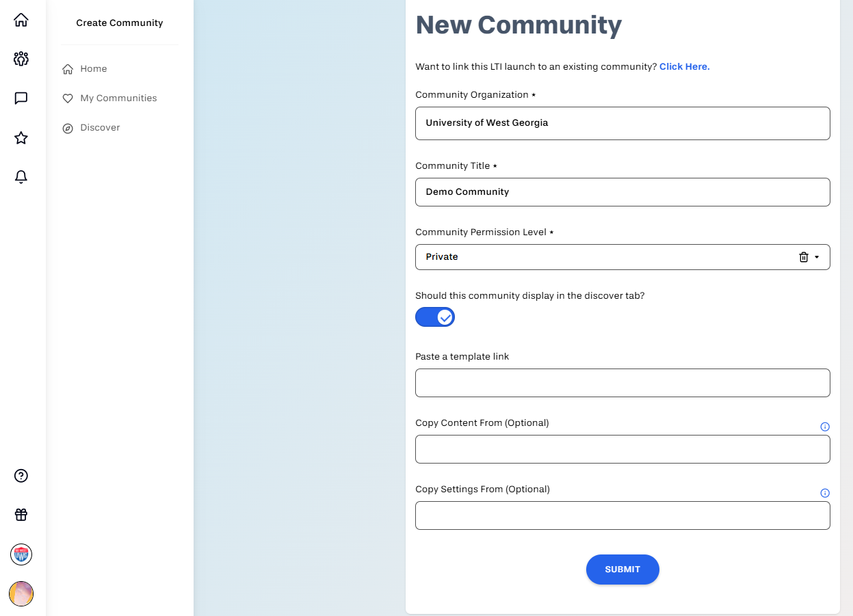
Task: Toggle the discover tab display switch
Action: coord(435,317)
